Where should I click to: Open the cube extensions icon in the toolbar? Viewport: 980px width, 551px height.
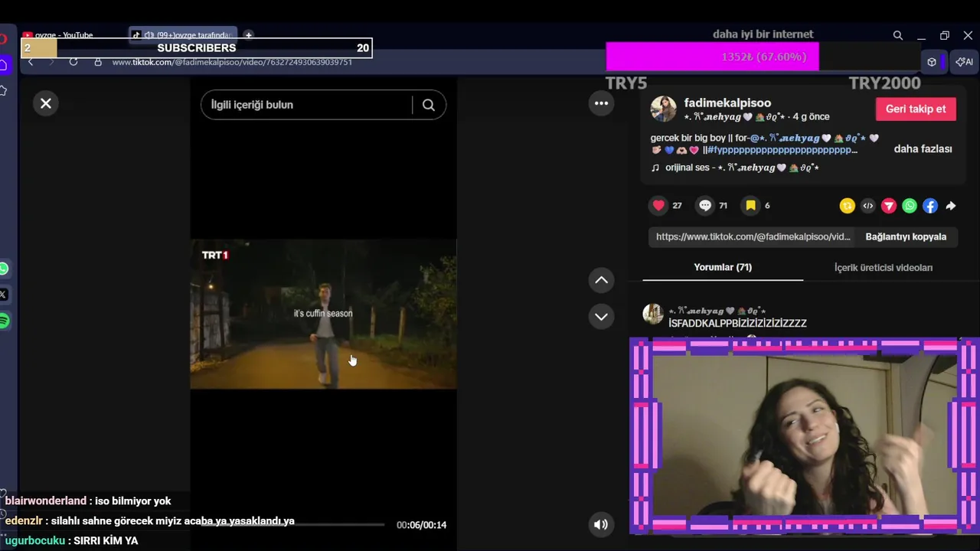point(932,62)
